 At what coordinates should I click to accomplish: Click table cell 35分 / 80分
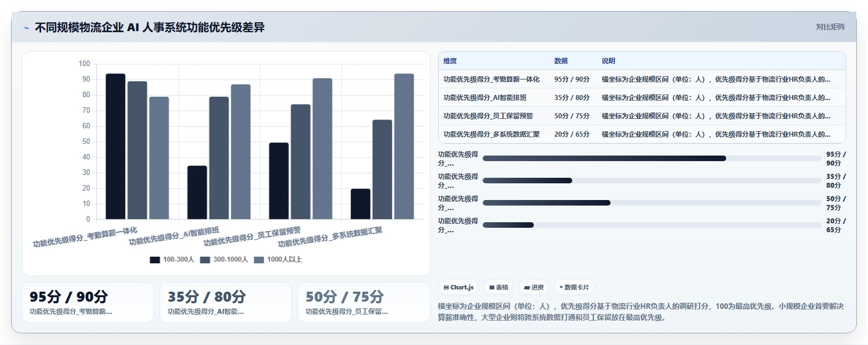572,98
